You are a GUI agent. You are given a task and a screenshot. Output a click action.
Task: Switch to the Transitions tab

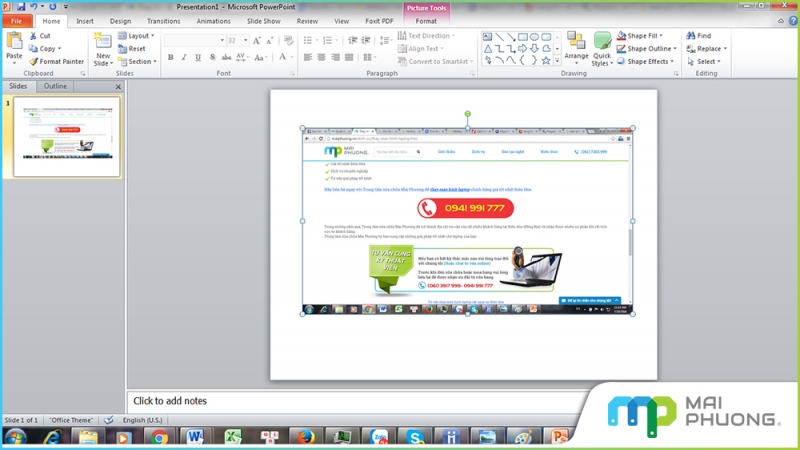pyautogui.click(x=163, y=21)
